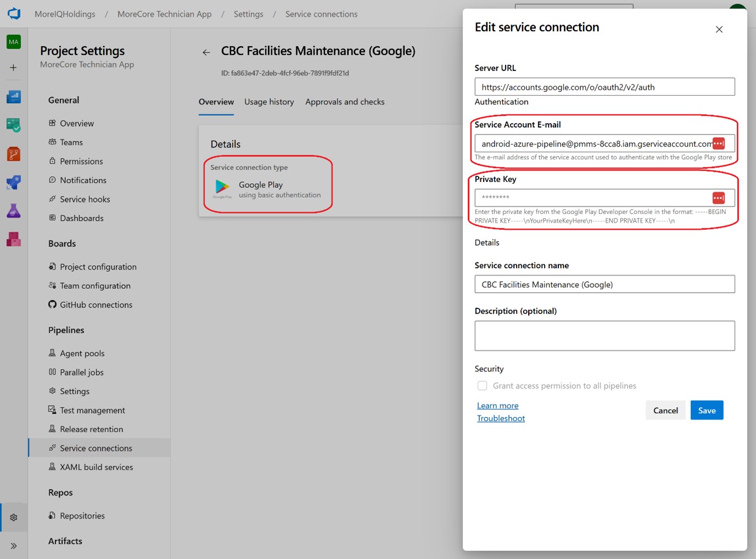Launch Azure Pipelines rocket icon
Image resolution: width=756 pixels, height=559 pixels.
(x=14, y=182)
